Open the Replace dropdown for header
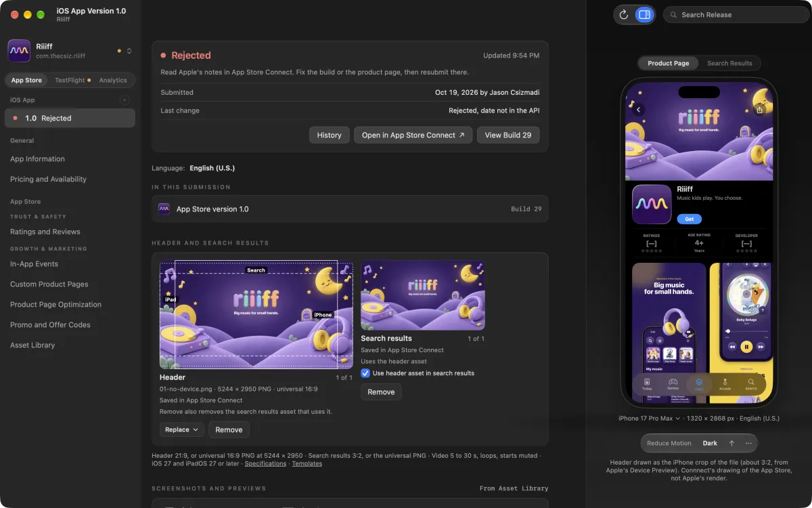812x508 pixels. [182, 429]
